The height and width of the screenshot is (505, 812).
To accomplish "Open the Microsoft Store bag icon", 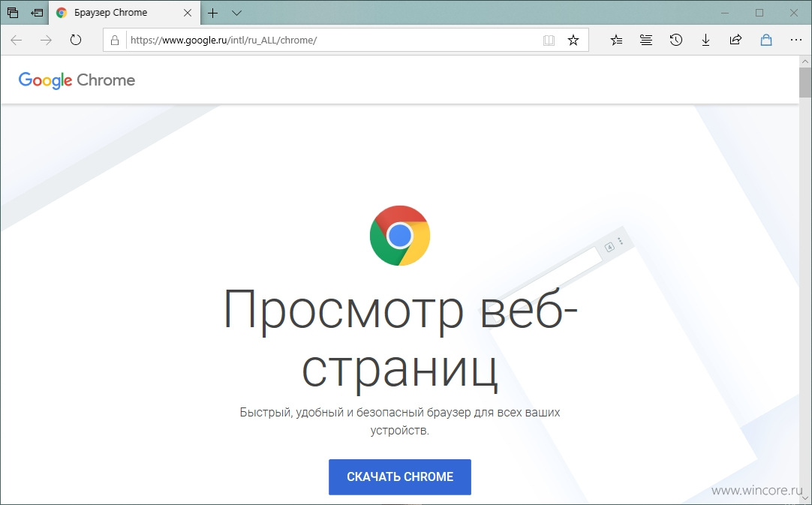I will point(766,40).
